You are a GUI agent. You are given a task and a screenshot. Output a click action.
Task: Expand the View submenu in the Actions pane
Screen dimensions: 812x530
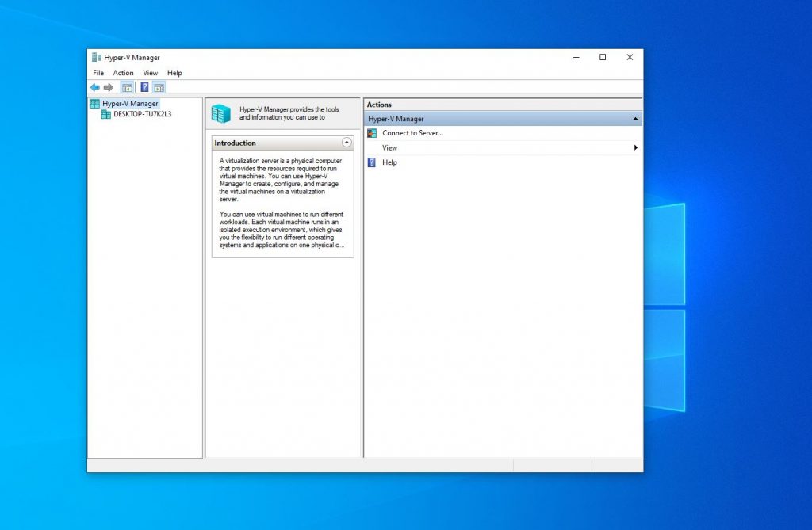point(504,147)
